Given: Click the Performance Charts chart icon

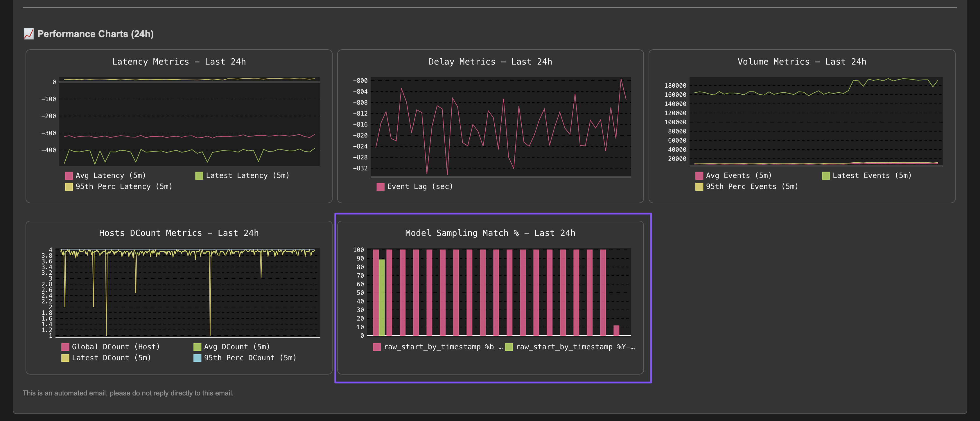Looking at the screenshot, I should (28, 34).
